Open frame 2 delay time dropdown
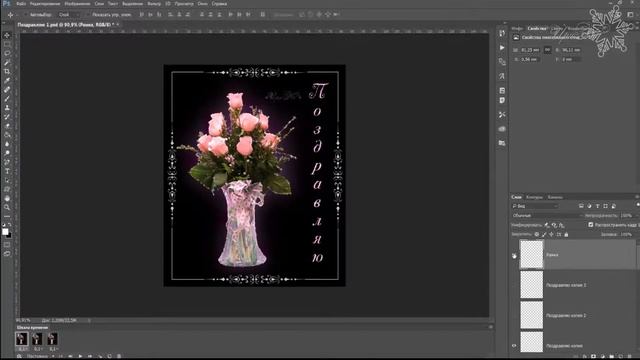640x360 pixels. [x=38, y=349]
